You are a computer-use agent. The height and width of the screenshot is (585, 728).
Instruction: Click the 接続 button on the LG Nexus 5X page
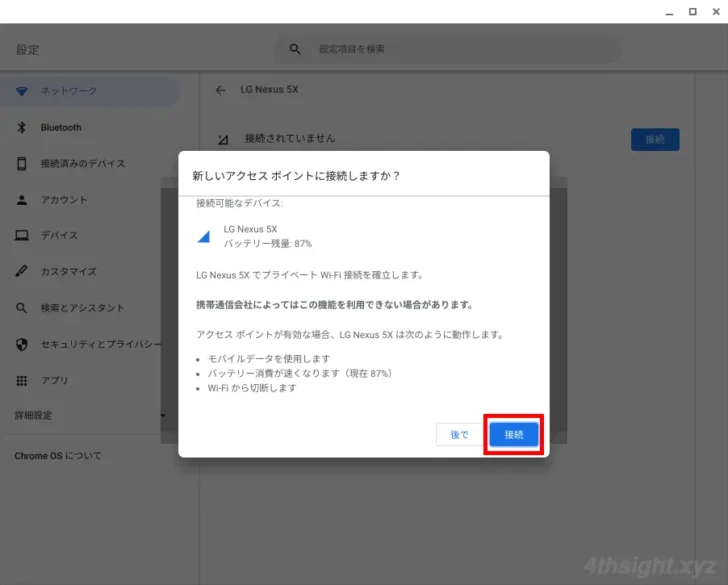tap(655, 139)
